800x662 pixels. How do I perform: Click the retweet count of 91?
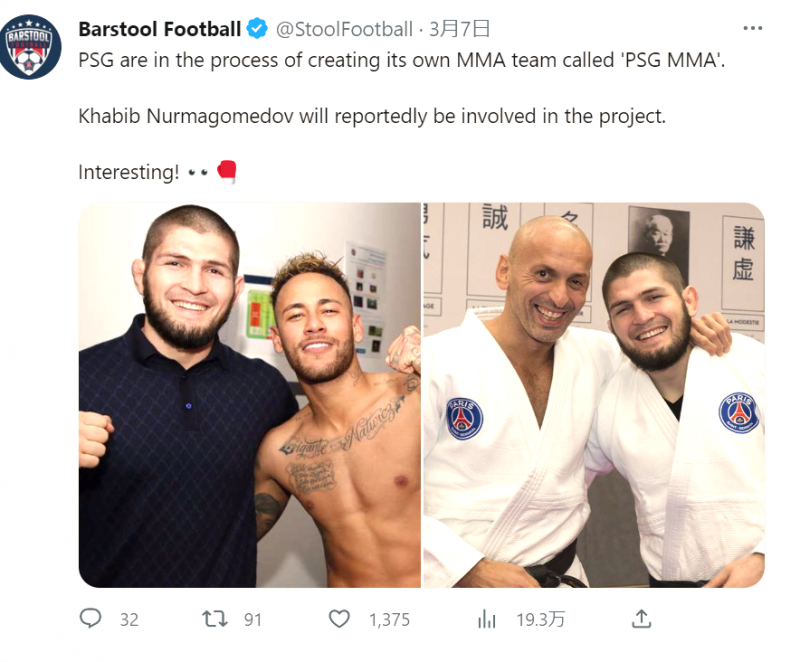[253, 620]
